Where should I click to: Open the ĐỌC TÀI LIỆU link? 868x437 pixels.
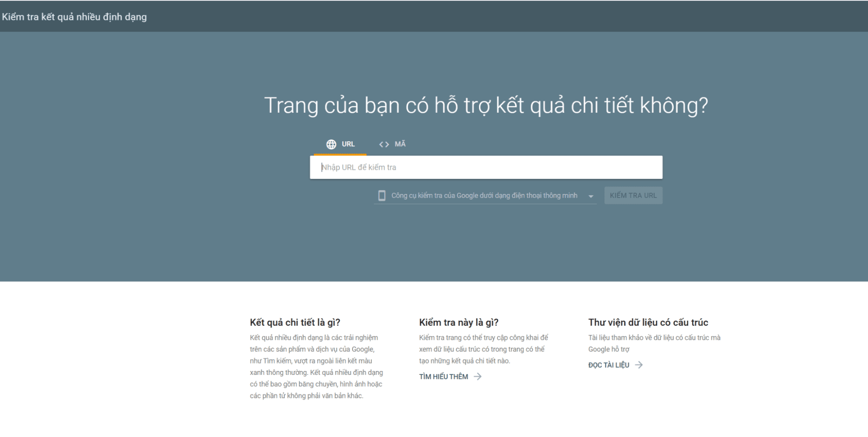click(x=608, y=365)
